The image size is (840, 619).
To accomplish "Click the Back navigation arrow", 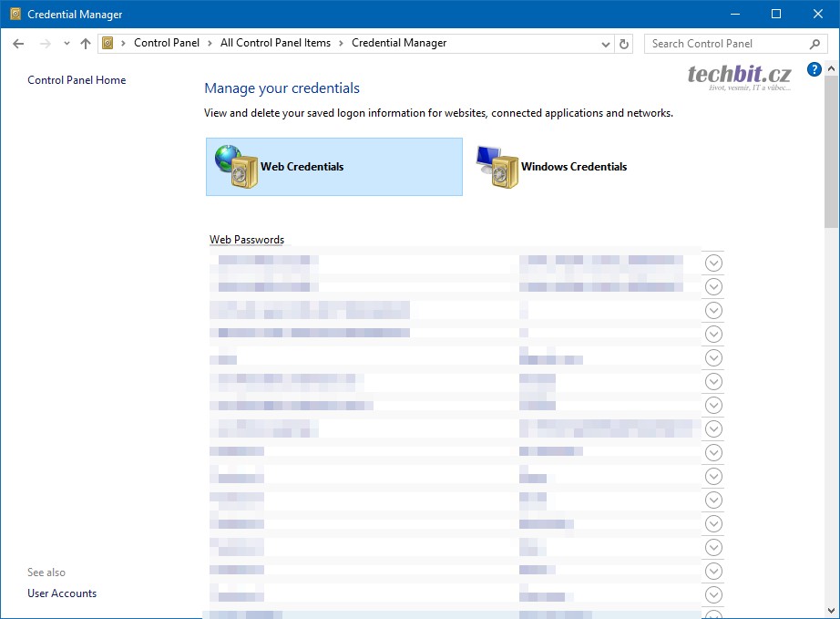I will tap(18, 44).
